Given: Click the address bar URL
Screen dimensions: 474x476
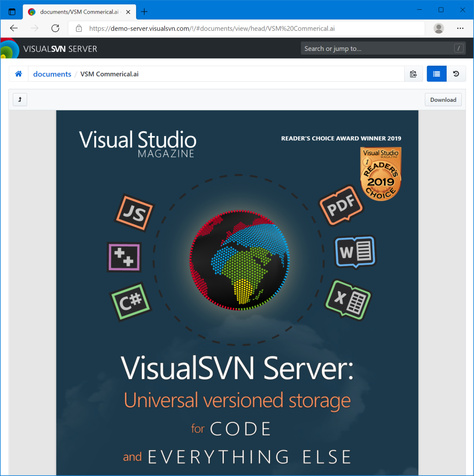Looking at the screenshot, I should tap(212, 29).
